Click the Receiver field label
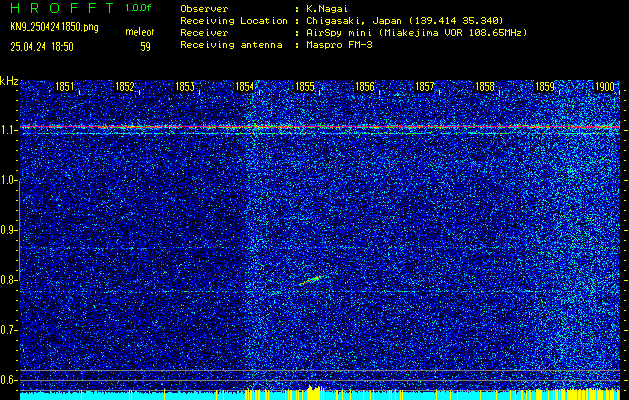 (204, 33)
